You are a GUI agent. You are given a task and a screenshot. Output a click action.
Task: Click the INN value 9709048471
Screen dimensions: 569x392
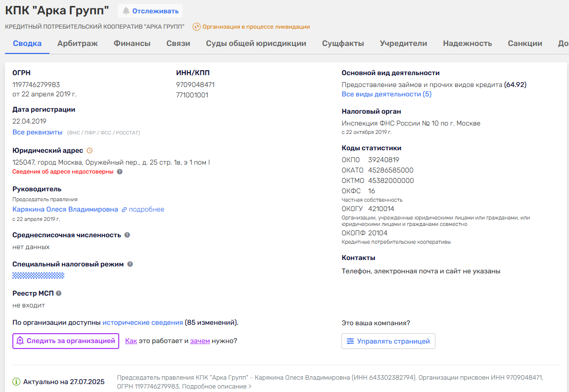[195, 85]
